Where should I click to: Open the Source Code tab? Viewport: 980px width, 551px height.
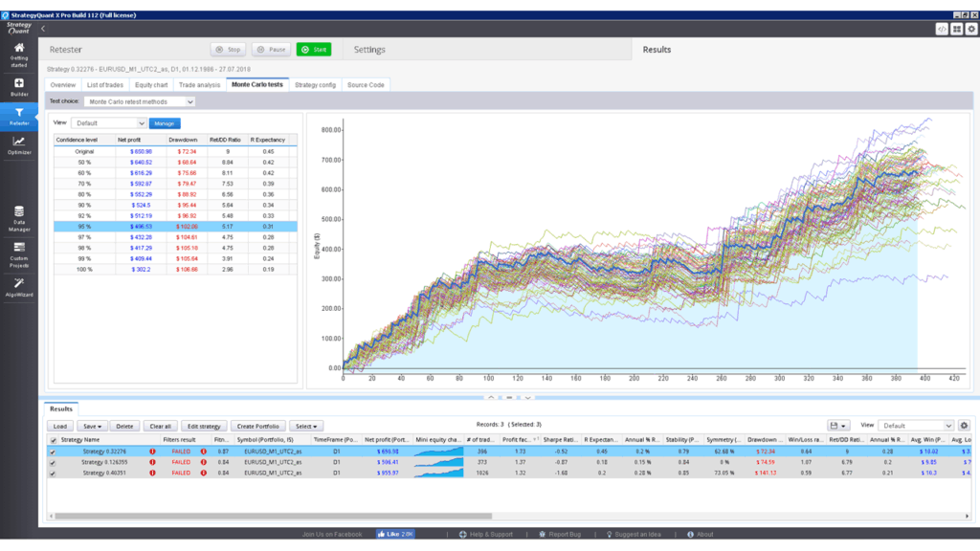point(366,85)
